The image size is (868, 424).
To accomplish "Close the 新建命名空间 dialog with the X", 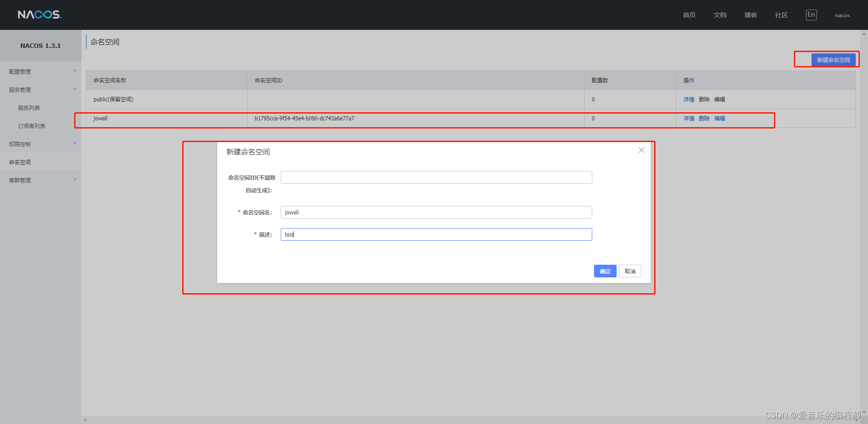I will [x=641, y=150].
